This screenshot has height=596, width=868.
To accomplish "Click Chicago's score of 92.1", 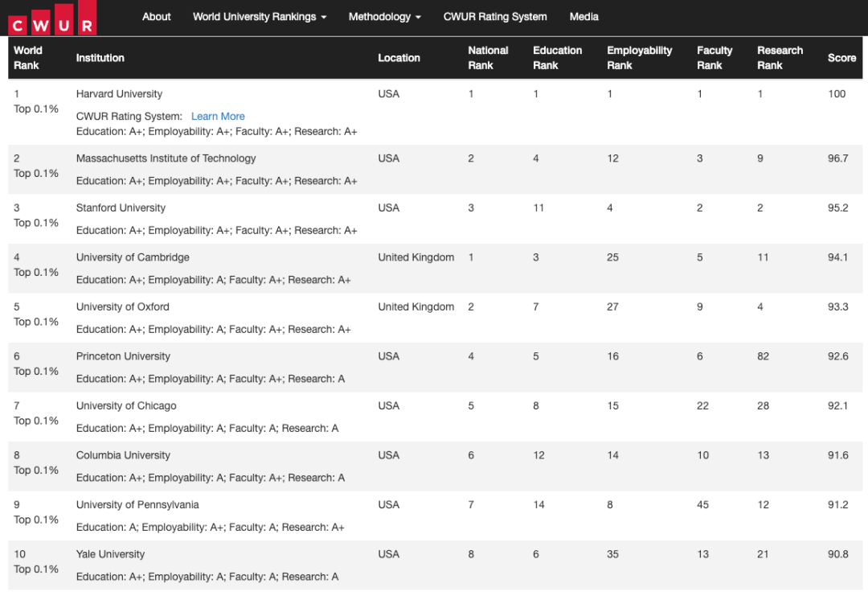I will (x=837, y=405).
